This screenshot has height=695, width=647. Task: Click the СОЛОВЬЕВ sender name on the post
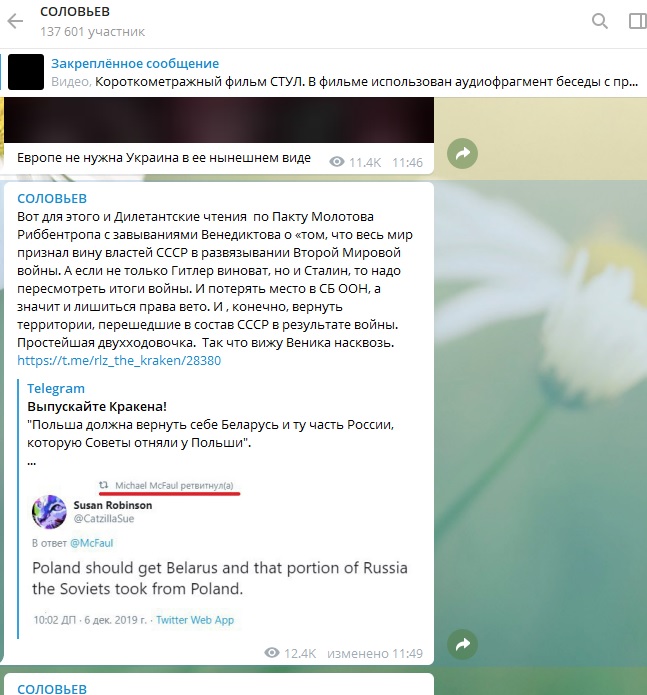pyautogui.click(x=52, y=199)
